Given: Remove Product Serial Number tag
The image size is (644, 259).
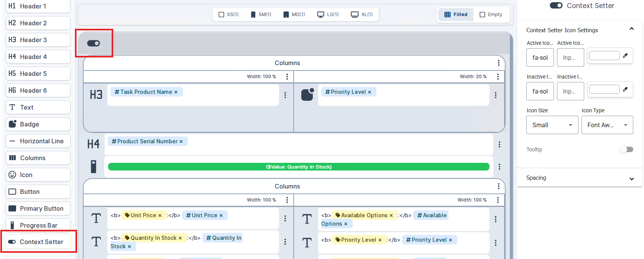Looking at the screenshot, I should 181,142.
